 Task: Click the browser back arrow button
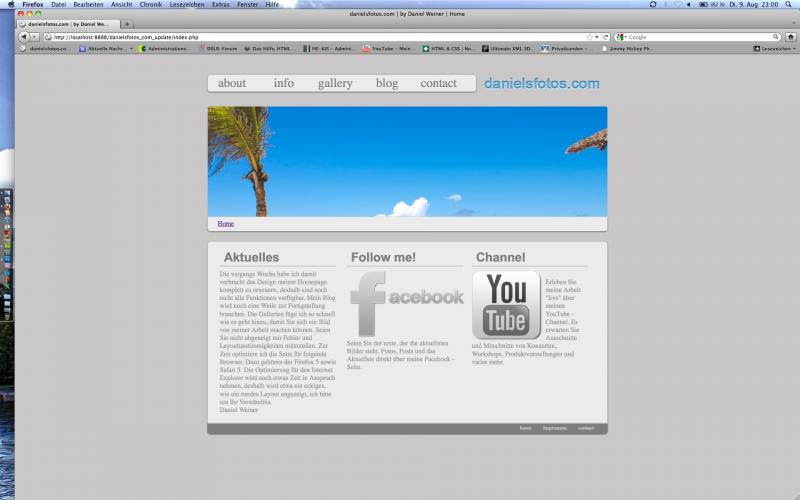point(23,37)
